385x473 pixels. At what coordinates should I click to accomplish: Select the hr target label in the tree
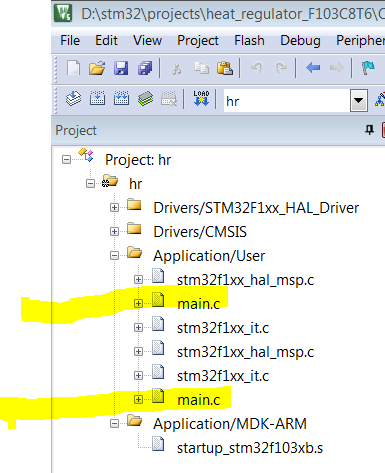point(136,184)
